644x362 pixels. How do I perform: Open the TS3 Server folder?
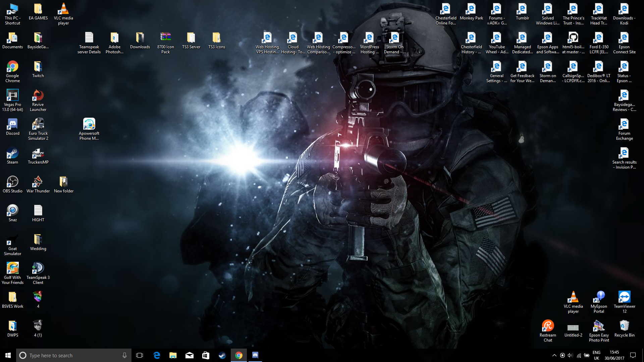[191, 40]
